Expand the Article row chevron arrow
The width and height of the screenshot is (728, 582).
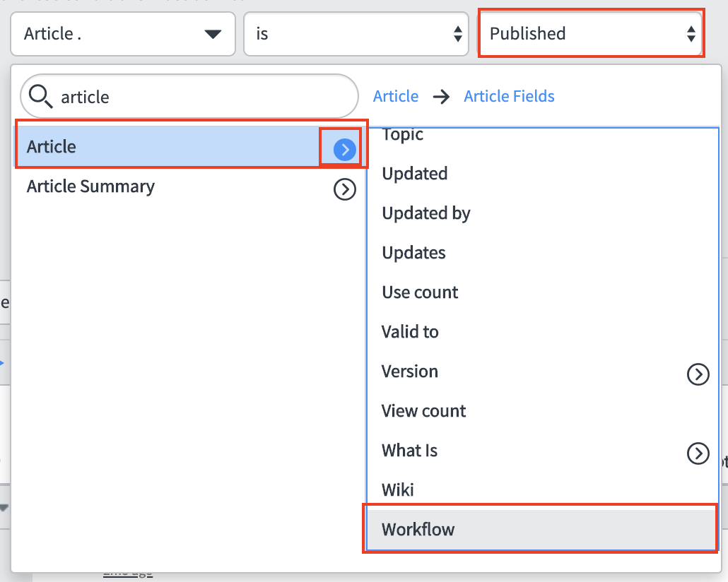(344, 148)
